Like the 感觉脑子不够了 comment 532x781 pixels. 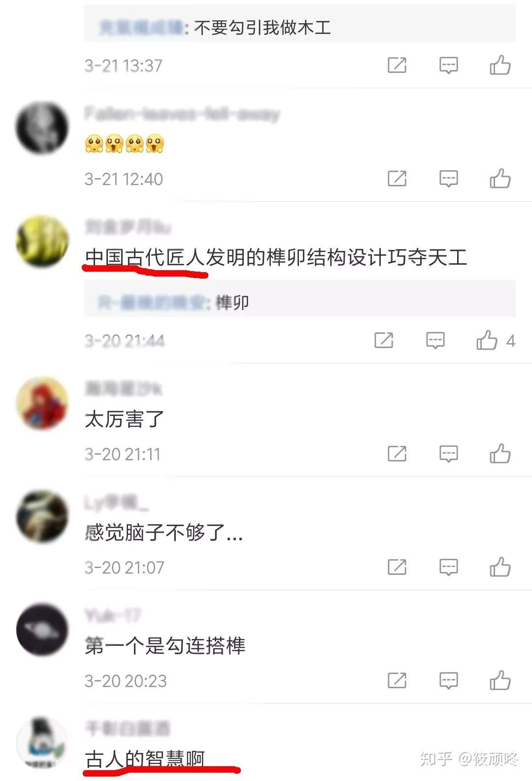(500, 567)
